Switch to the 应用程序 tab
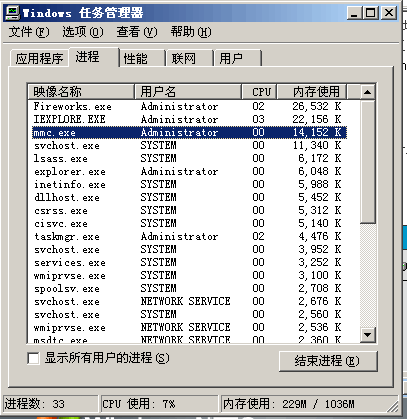 click(x=39, y=58)
